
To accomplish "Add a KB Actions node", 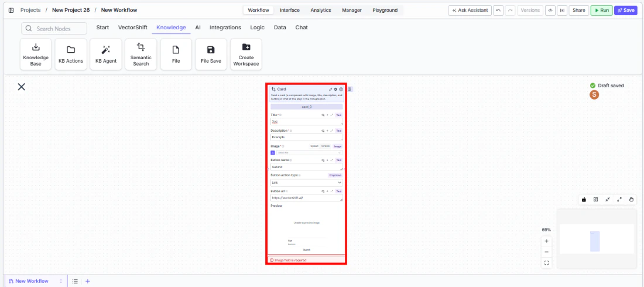I will 71,54.
